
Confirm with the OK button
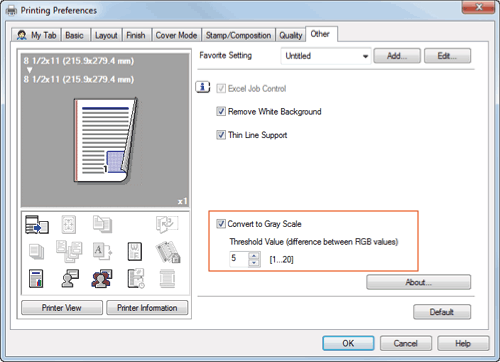coord(348,343)
